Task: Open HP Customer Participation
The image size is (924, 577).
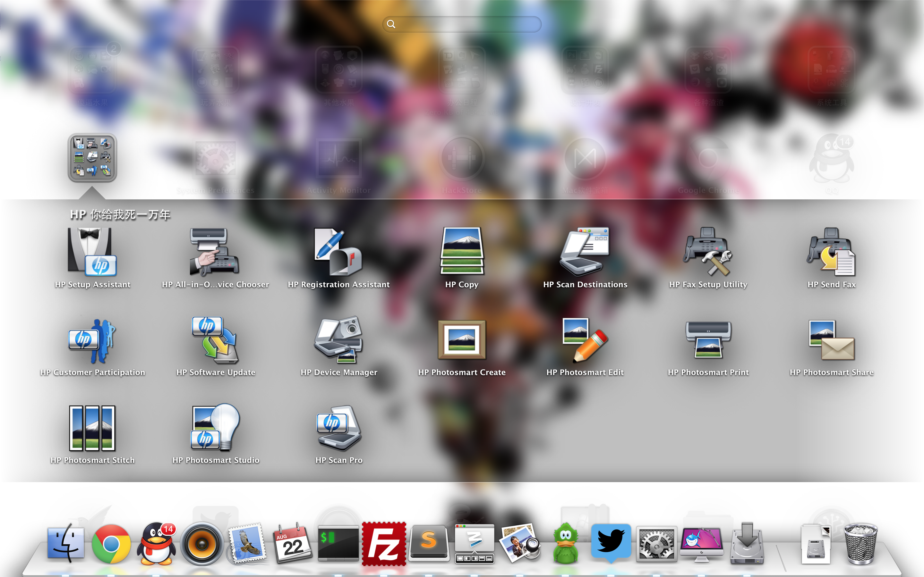Action: [x=92, y=340]
